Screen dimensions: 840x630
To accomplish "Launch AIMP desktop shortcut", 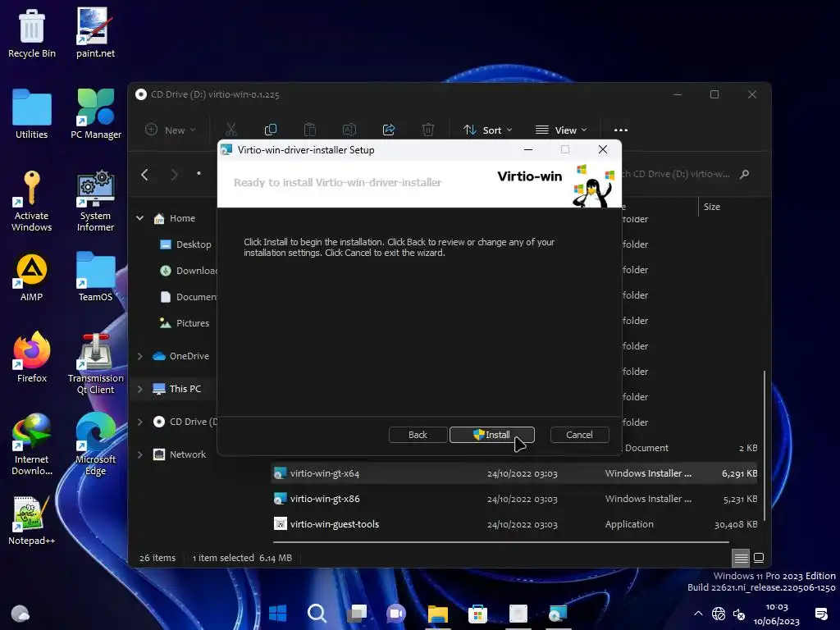I will coord(32,277).
